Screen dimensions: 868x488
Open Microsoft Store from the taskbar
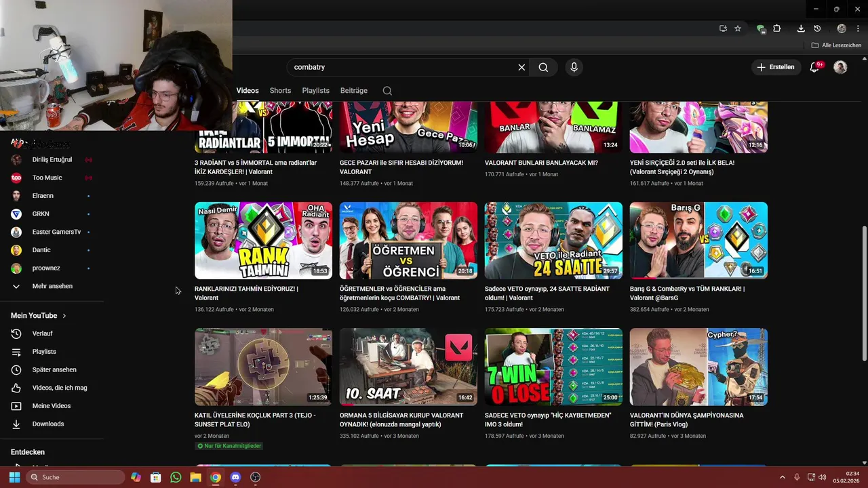[x=156, y=477]
